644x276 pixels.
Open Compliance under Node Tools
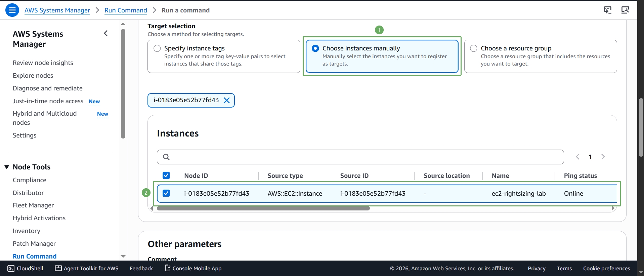coord(30,180)
